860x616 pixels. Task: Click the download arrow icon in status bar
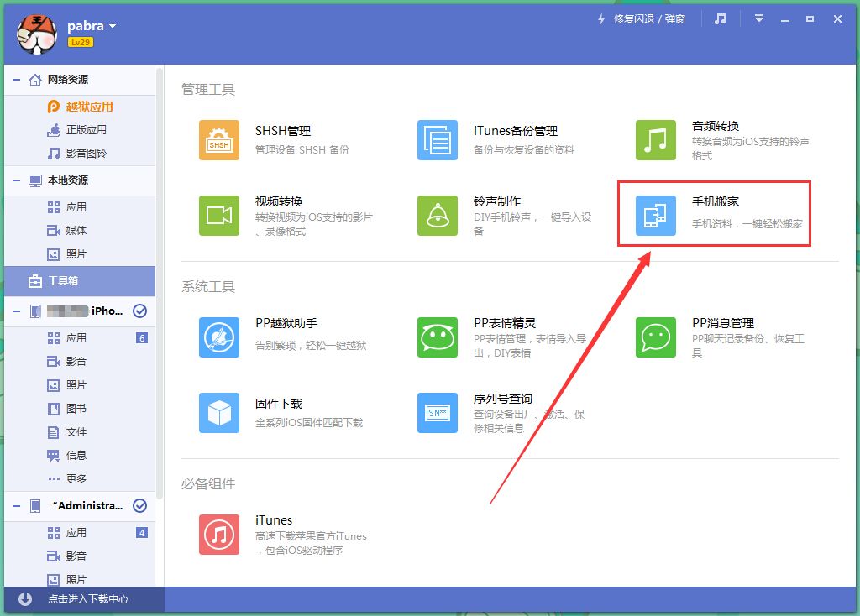[24, 599]
